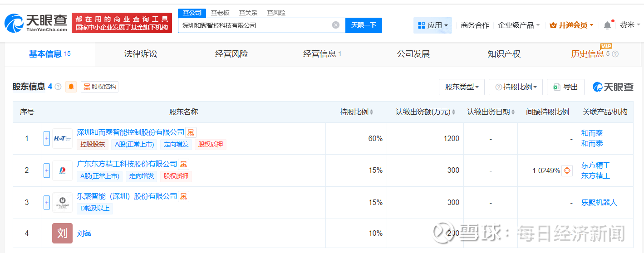The height and width of the screenshot is (253, 644).
Task: Open indirect shareholding path icon for 1.0249%
Action: pos(567,170)
